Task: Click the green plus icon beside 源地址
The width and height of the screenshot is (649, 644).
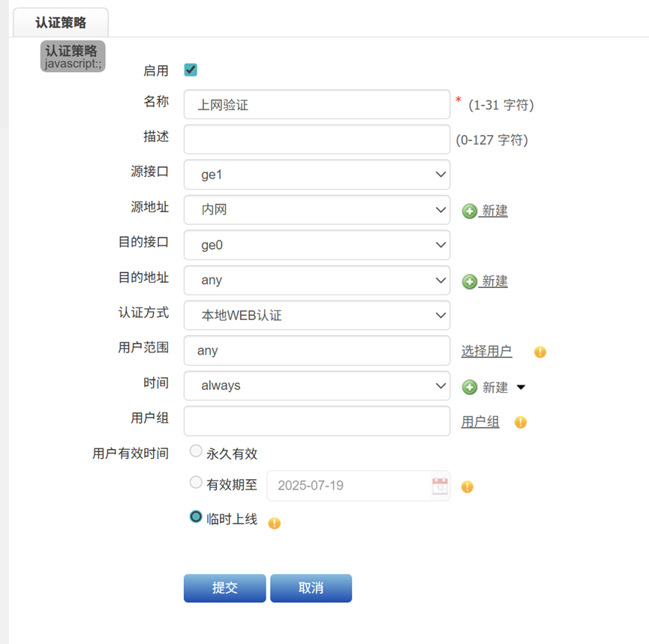Action: (470, 211)
